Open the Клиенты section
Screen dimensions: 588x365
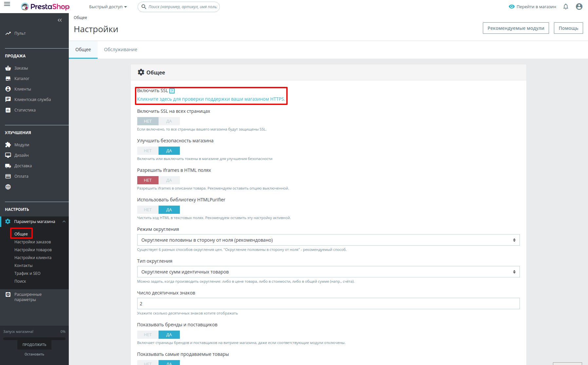pos(22,89)
